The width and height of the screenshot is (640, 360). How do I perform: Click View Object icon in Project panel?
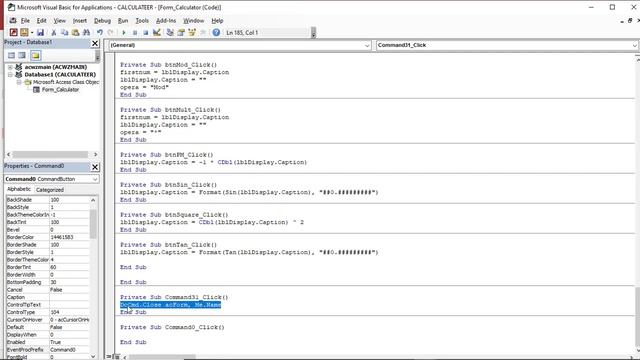point(22,55)
